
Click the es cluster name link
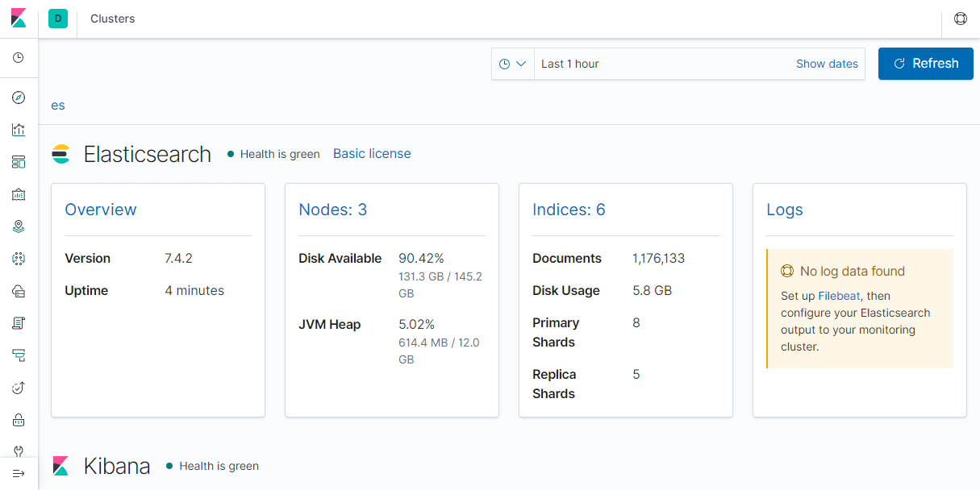coord(57,105)
